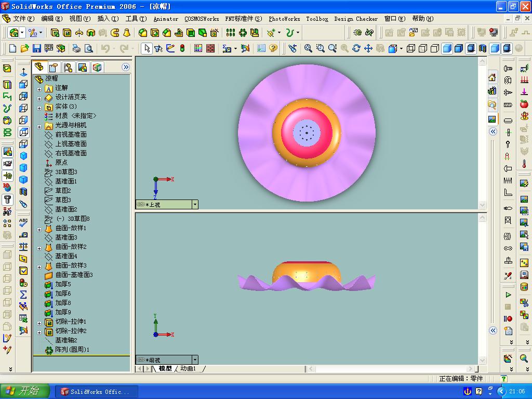Open the ConfigurationManager tab icon

coord(68,67)
